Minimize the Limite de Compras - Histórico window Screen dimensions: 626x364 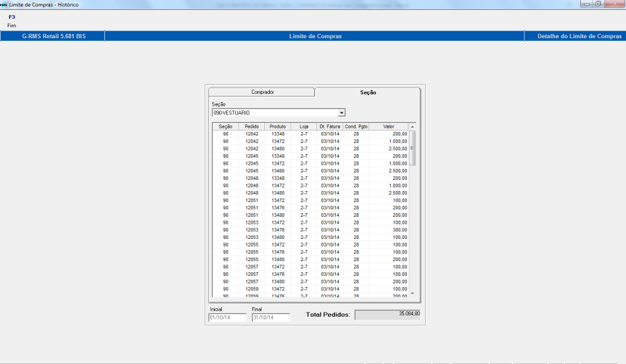click(x=586, y=3)
